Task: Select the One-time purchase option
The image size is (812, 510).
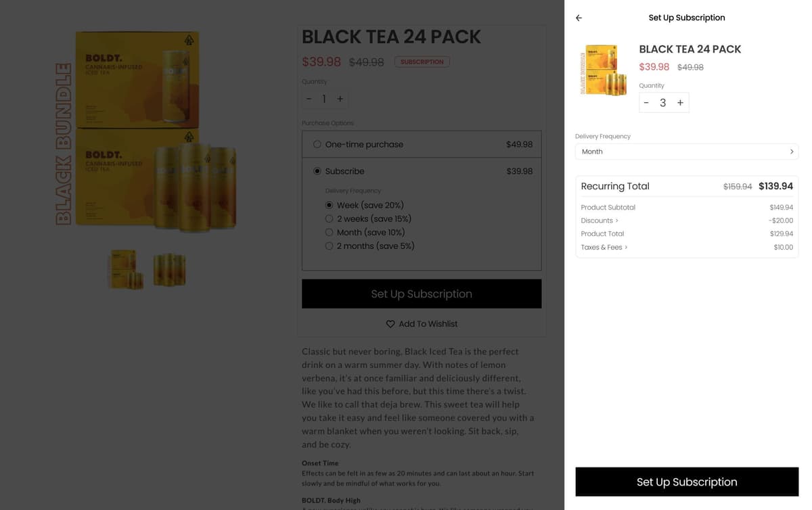Action: (x=317, y=144)
